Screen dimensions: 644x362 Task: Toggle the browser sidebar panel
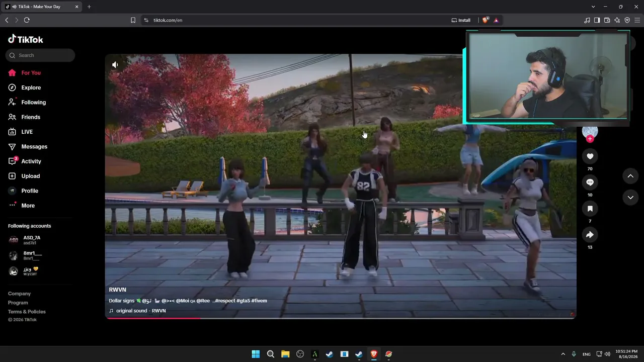(597, 20)
